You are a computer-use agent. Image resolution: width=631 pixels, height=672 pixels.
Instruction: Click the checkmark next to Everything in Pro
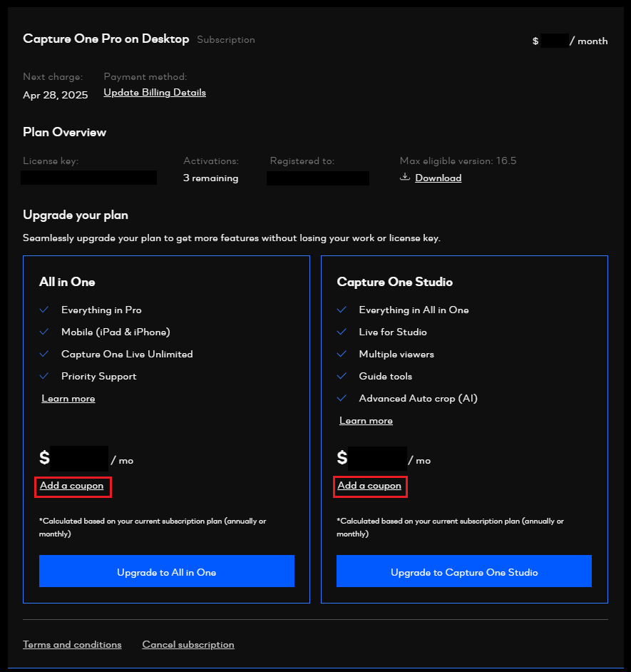43,310
